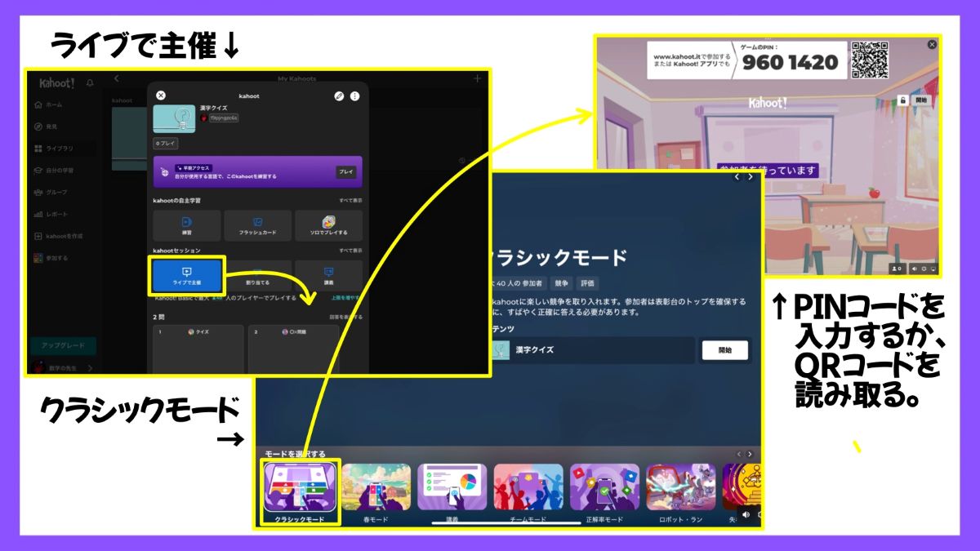The width and height of the screenshot is (980, 551).
Task: Click the back chevron beside My Kahoots
Action: pos(117,78)
